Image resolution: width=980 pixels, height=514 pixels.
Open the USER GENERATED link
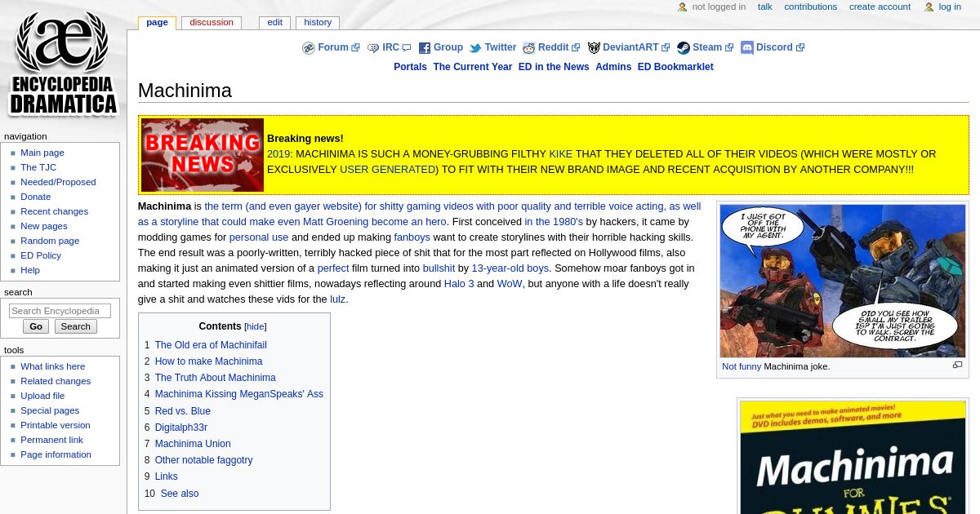pos(387,170)
